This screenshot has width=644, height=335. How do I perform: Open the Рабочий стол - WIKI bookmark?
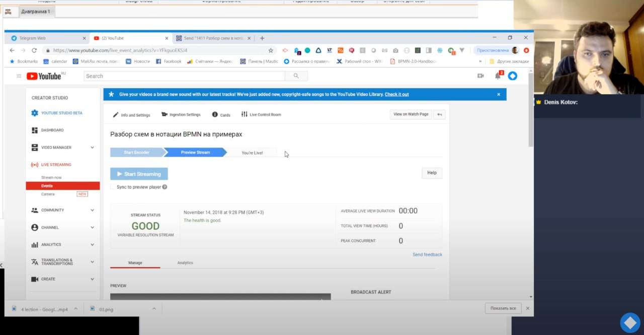tap(360, 61)
